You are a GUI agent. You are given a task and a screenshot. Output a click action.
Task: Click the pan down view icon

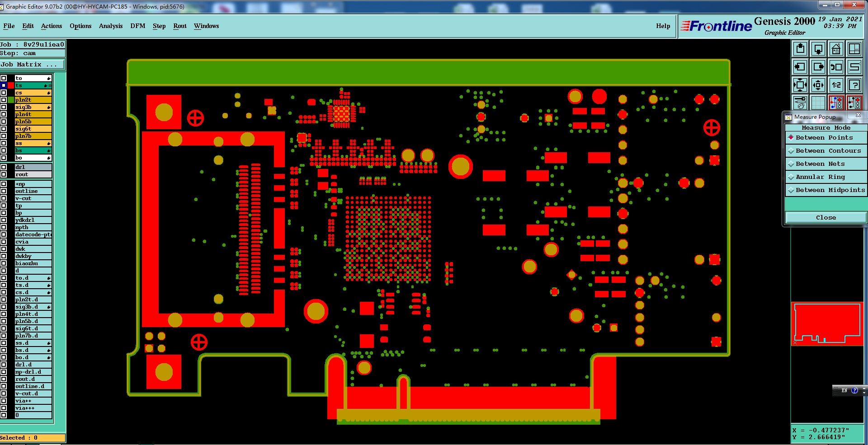tap(818, 49)
